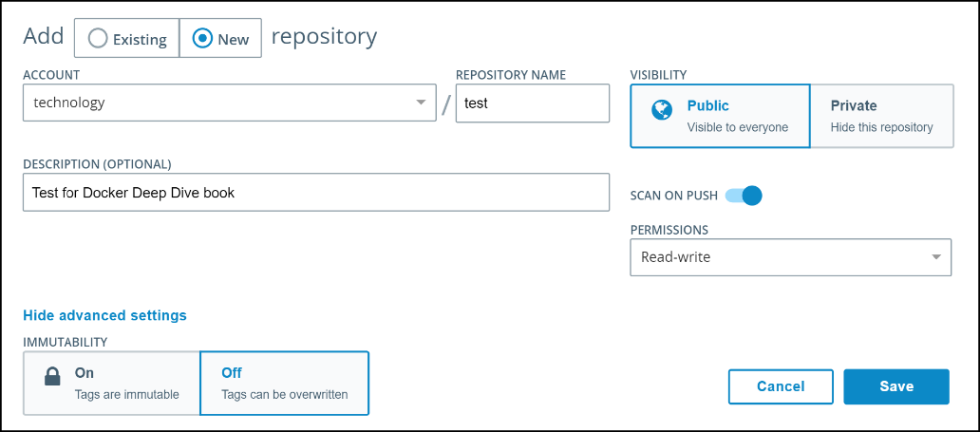The height and width of the screenshot is (432, 980).
Task: Toggle the Scan on Push switch
Action: (744, 196)
